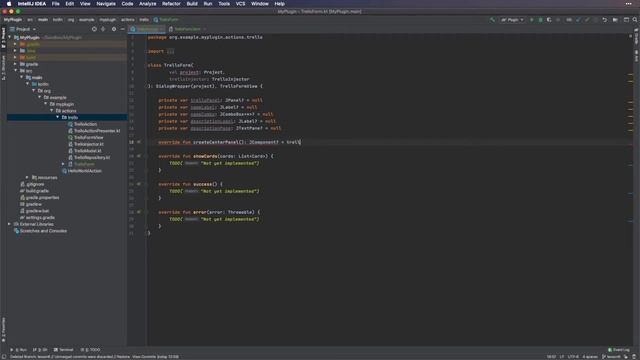The width and height of the screenshot is (640, 360).
Task: Click the Favorites side tab
Action: pos(3,330)
